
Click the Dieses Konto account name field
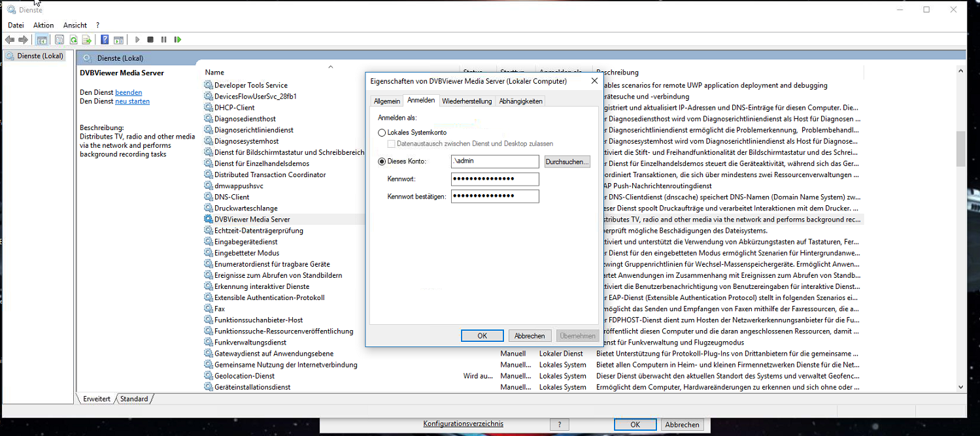point(495,161)
